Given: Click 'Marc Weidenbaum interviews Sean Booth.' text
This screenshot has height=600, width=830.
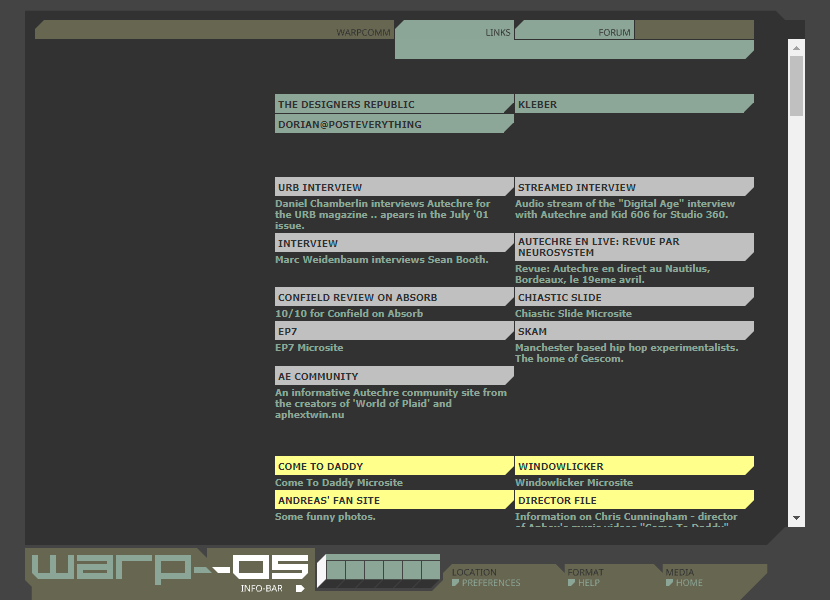Looking at the screenshot, I should 381,259.
